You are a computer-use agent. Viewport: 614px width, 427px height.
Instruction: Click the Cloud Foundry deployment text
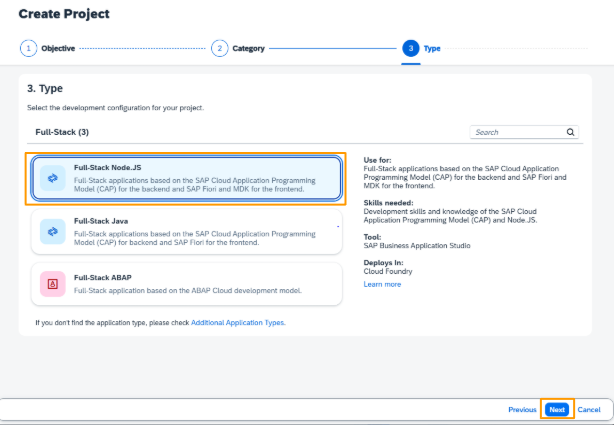pos(388,271)
